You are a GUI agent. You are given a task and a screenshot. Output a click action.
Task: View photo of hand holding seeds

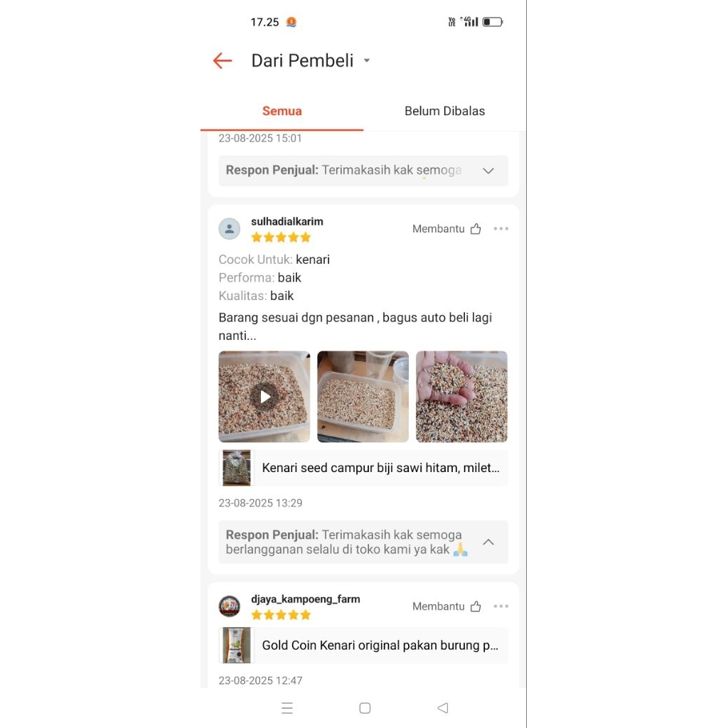(461, 397)
